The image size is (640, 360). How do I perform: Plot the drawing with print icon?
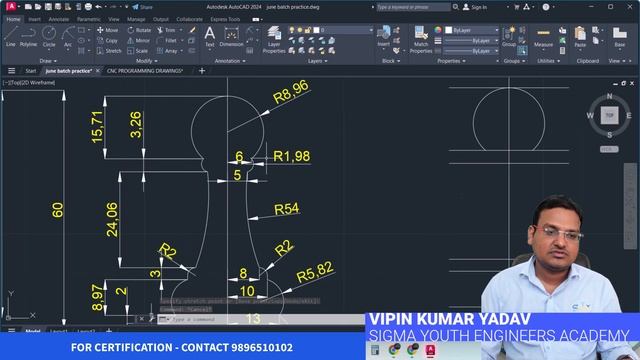point(88,7)
